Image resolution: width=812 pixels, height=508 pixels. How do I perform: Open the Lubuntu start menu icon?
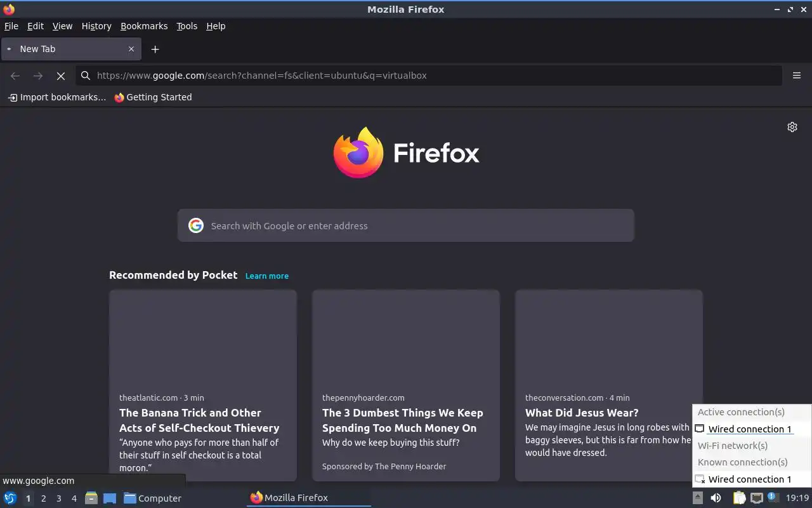click(10, 498)
